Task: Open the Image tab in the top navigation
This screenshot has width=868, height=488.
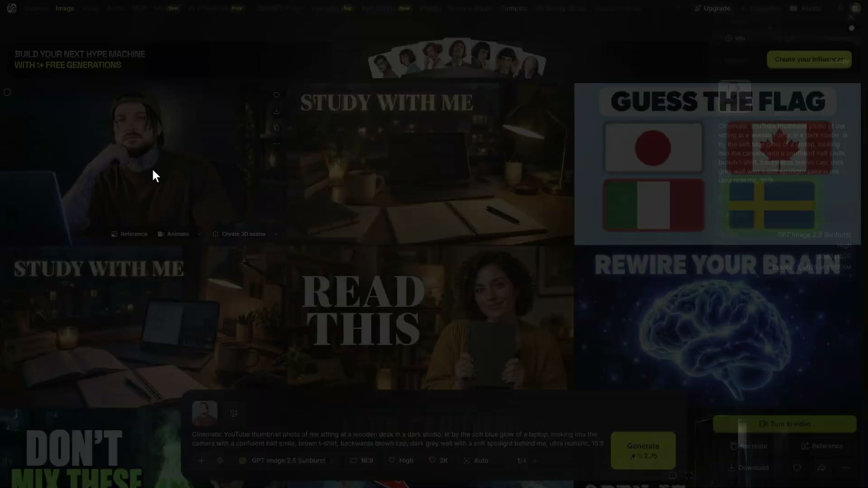Action: (65, 8)
